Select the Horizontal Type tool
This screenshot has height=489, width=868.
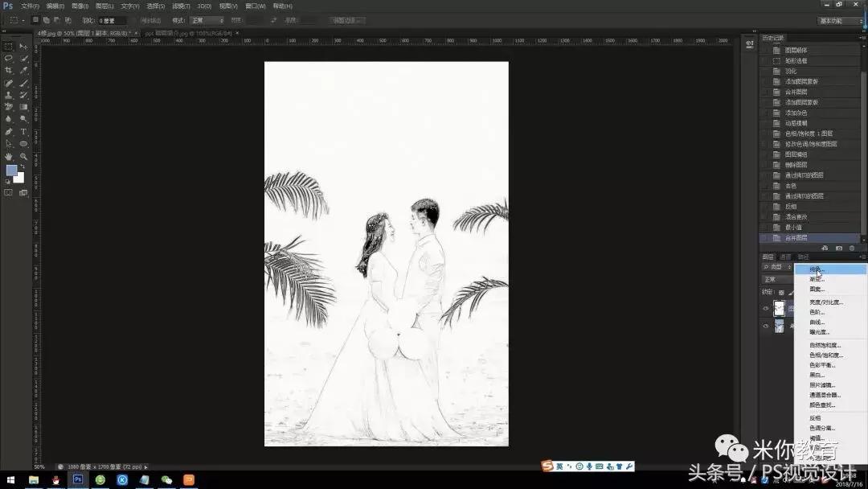[23, 130]
